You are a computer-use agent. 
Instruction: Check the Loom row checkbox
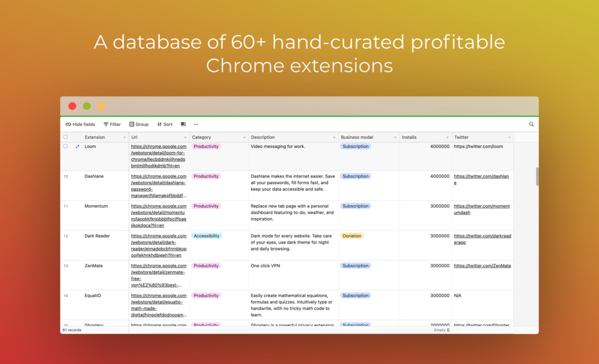[66, 147]
